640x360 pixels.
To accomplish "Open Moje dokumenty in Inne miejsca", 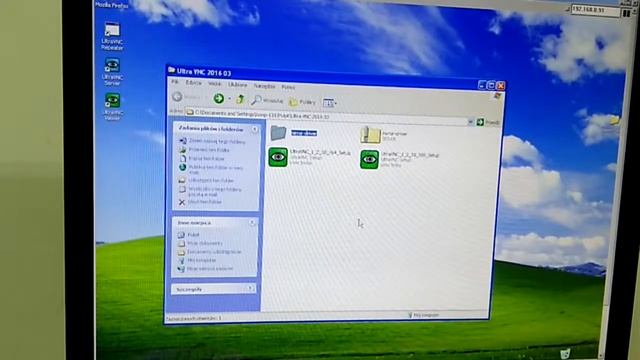I will [205, 243].
